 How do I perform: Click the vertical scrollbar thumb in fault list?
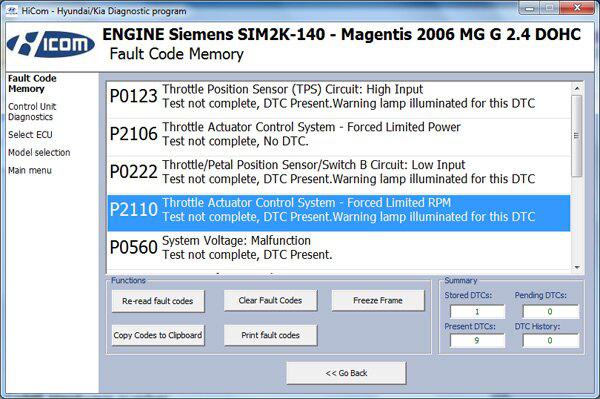coord(577,136)
